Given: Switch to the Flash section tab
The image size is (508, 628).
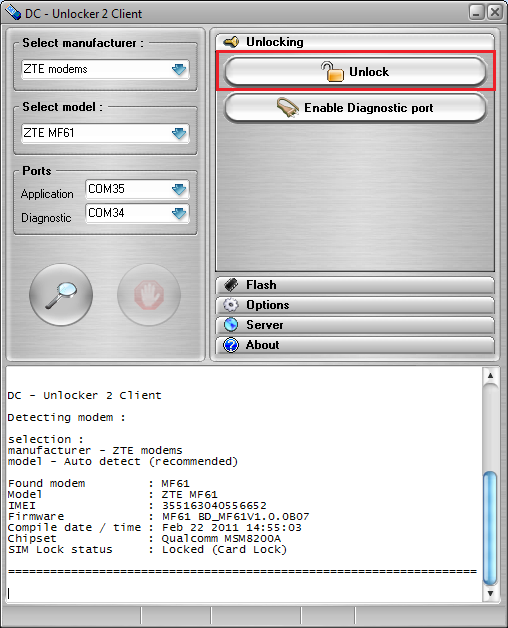Looking at the screenshot, I should [x=355, y=285].
